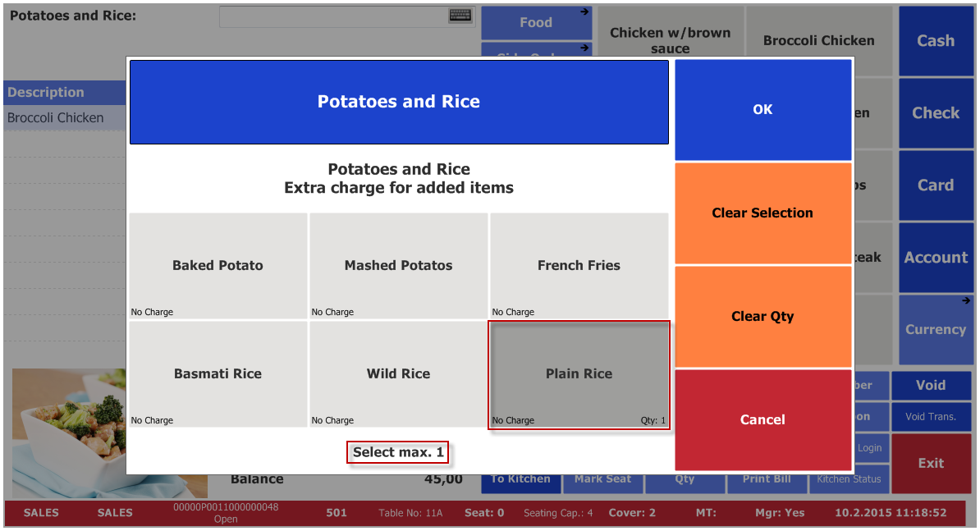Viewport: 980px width, 531px height.
Task: Select the Baked Potato option
Action: coord(218,266)
